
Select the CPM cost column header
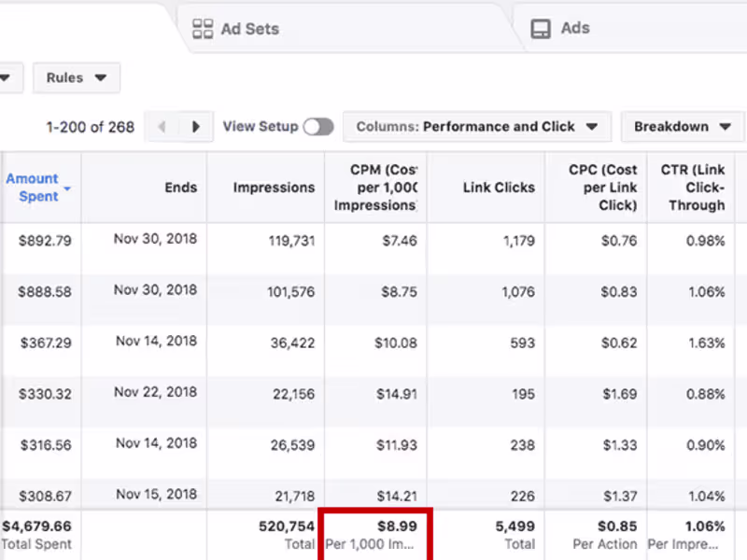(x=384, y=188)
